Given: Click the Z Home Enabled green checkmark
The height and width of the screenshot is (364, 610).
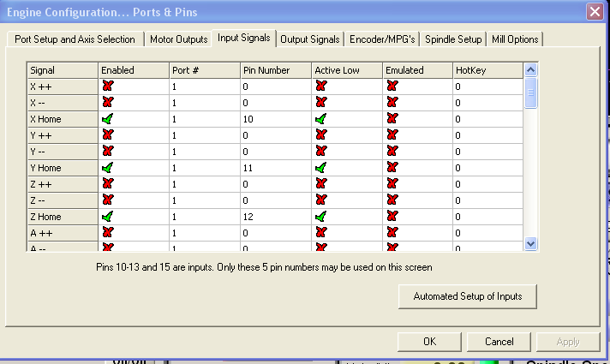Looking at the screenshot, I should 107,217.
